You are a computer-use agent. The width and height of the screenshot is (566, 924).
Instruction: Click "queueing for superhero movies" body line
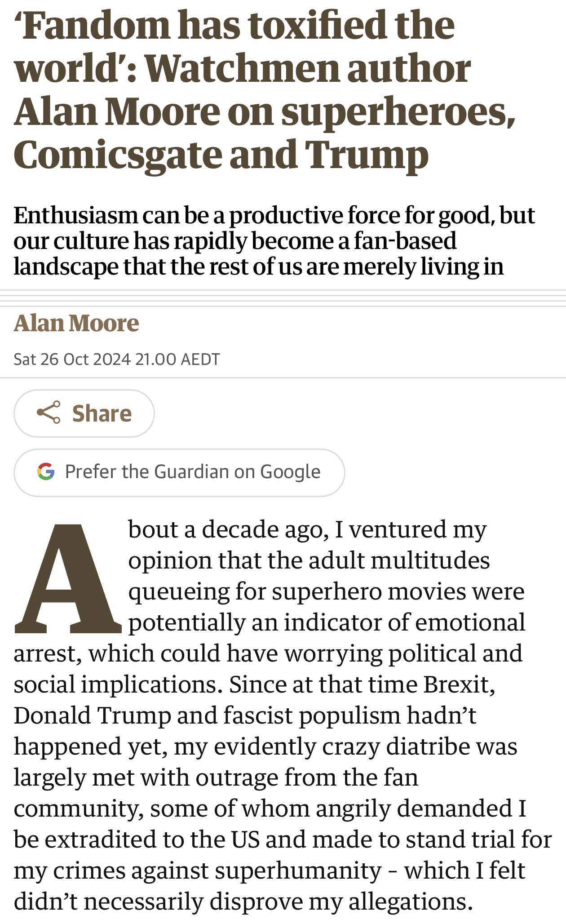[326, 591]
